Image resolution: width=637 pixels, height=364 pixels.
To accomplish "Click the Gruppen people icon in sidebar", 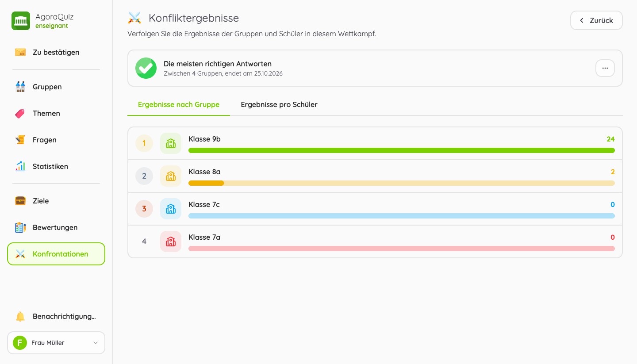I will click(20, 87).
